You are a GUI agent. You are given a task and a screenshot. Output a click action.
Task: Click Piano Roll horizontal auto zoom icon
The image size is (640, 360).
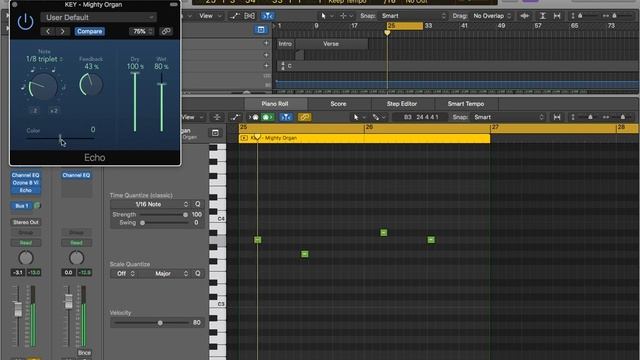tap(557, 117)
